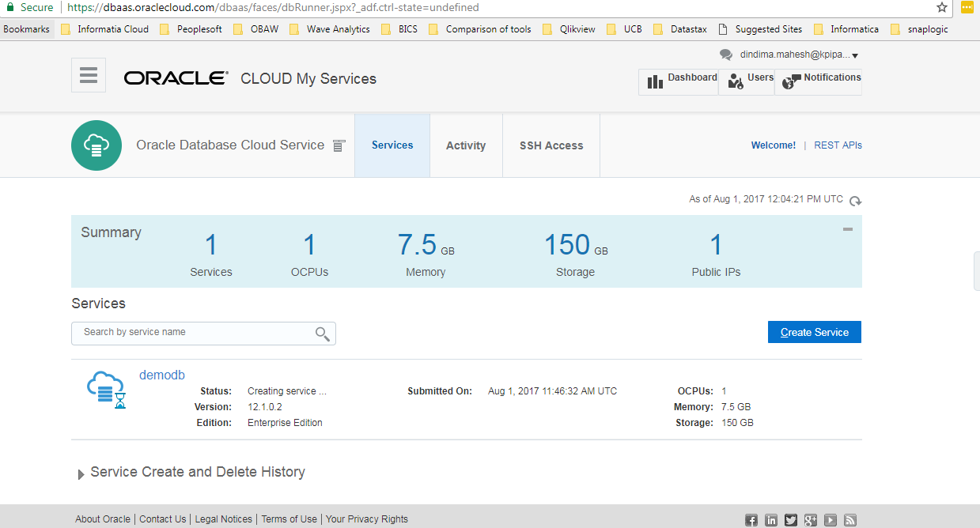Open the hamburger navigation menu
This screenshot has width=980, height=528.
(x=89, y=76)
